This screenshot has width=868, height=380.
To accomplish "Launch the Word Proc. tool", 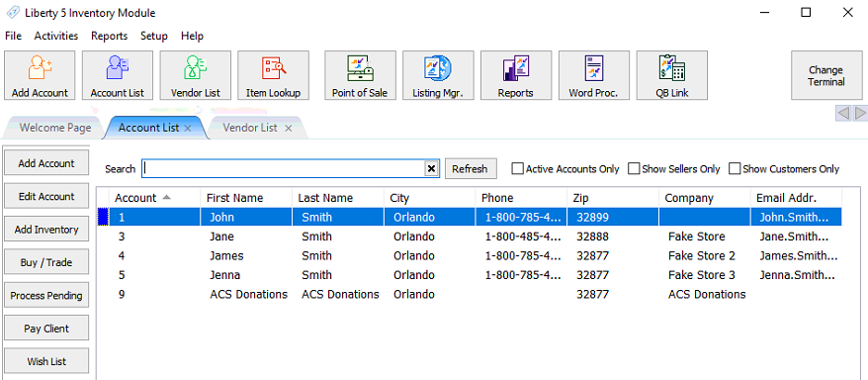I will click(x=594, y=75).
